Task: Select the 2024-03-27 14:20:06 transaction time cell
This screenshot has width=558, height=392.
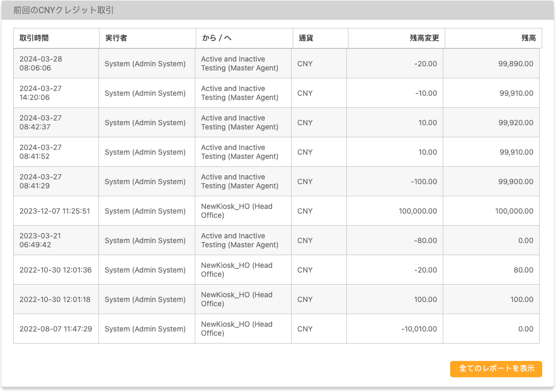Action: (x=41, y=93)
